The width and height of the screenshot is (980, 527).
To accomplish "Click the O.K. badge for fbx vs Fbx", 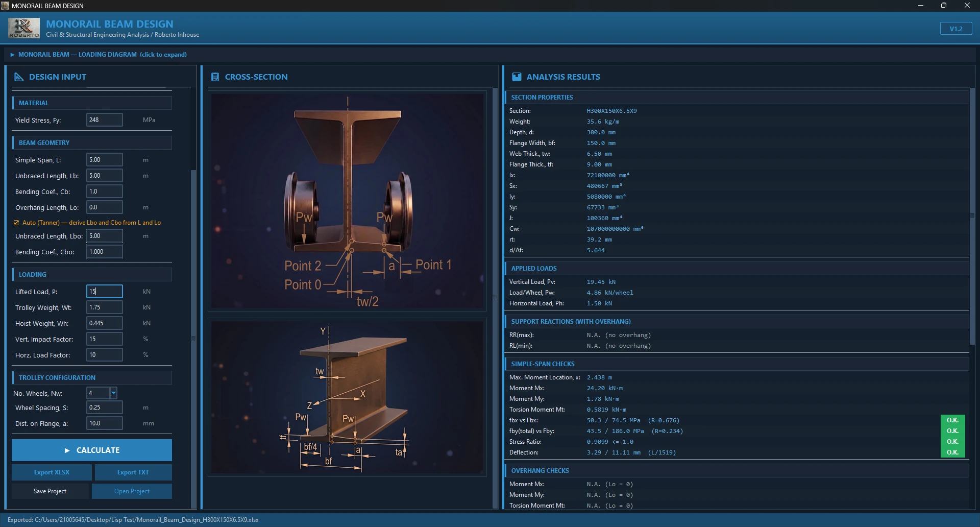I will pos(952,420).
